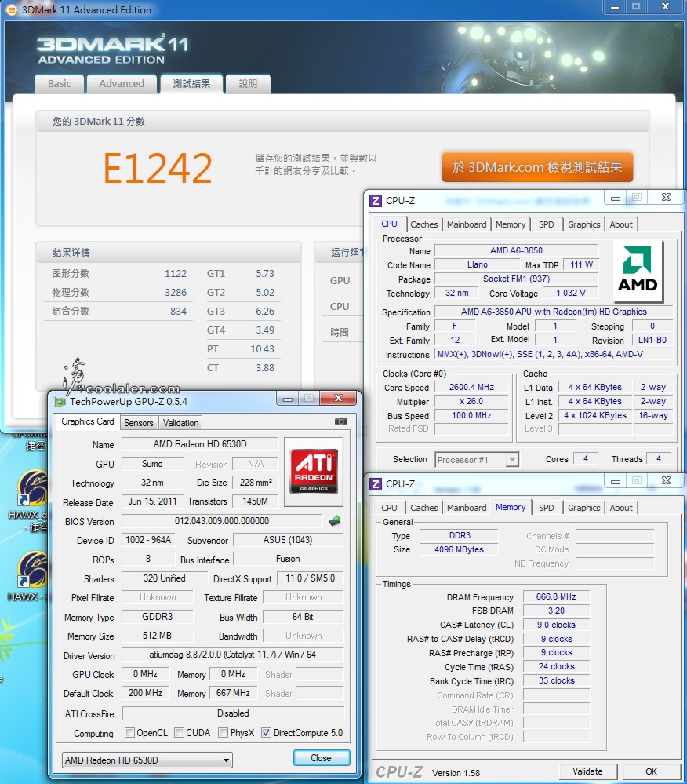The height and width of the screenshot is (784, 687).
Task: Open Mainboard tab in the upper CPU-Z window
Action: click(467, 224)
